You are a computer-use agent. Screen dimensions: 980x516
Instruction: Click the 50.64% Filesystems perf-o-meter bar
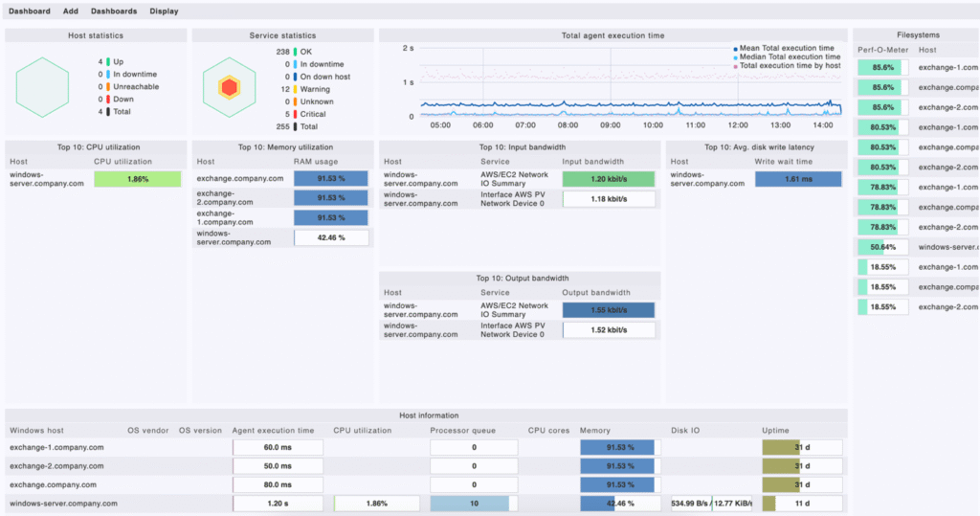(882, 247)
